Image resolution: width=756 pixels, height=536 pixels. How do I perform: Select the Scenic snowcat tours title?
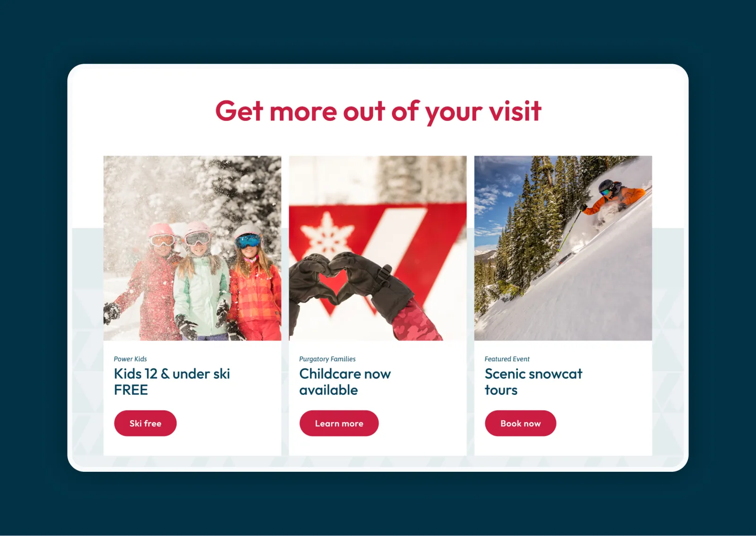pyautogui.click(x=533, y=382)
